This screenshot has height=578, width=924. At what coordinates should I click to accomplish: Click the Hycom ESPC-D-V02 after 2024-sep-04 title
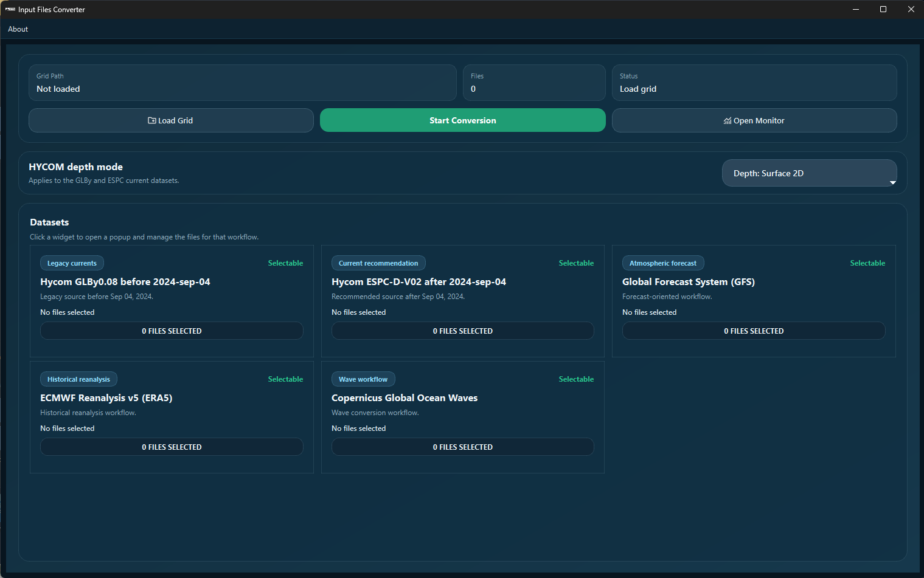point(419,282)
